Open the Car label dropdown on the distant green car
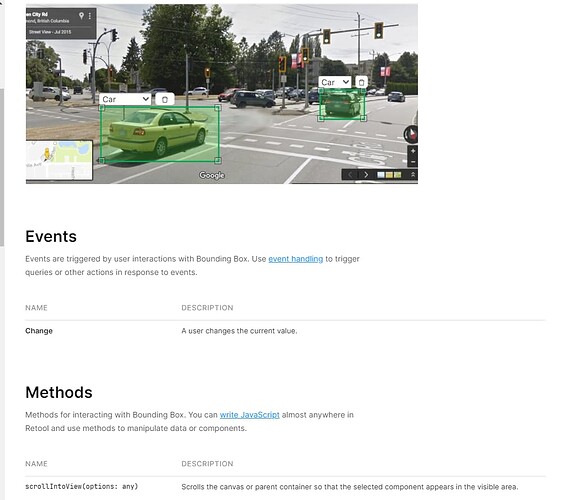561x500 pixels. coord(335,82)
